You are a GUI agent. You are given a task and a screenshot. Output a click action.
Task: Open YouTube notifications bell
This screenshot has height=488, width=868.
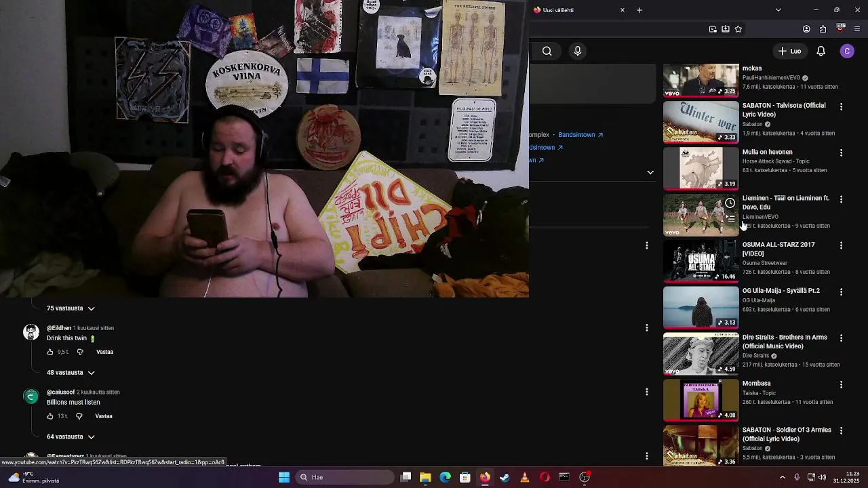[821, 51]
